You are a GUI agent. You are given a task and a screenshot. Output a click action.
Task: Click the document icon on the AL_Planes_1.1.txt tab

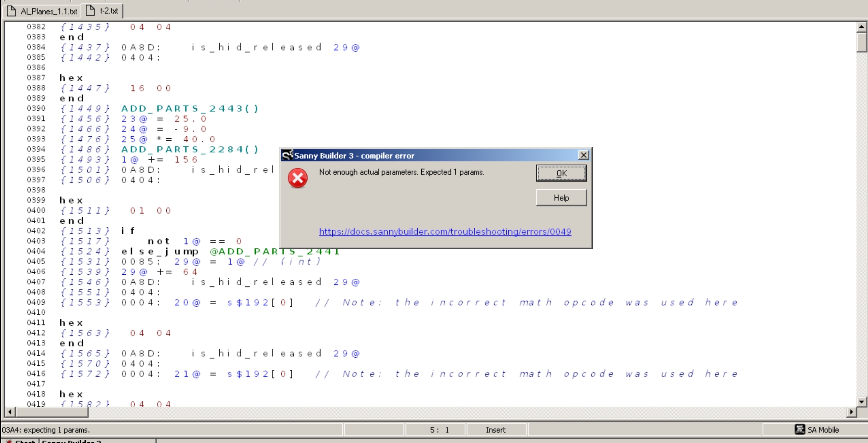coord(11,10)
